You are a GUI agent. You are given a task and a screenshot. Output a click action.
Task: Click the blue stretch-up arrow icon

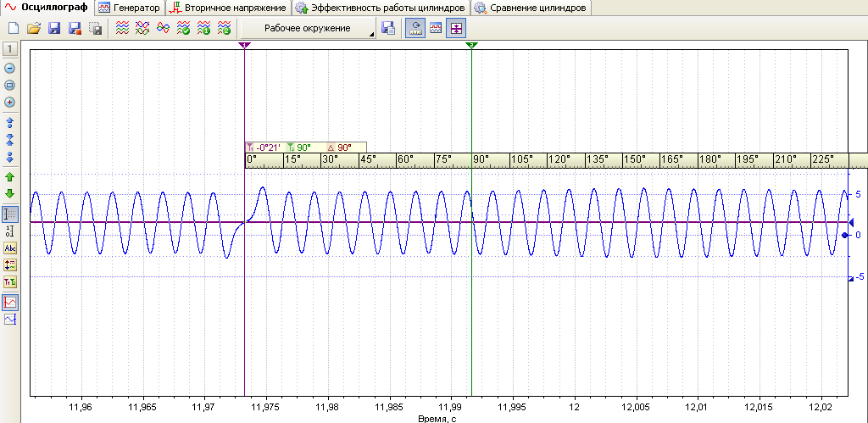coord(8,122)
